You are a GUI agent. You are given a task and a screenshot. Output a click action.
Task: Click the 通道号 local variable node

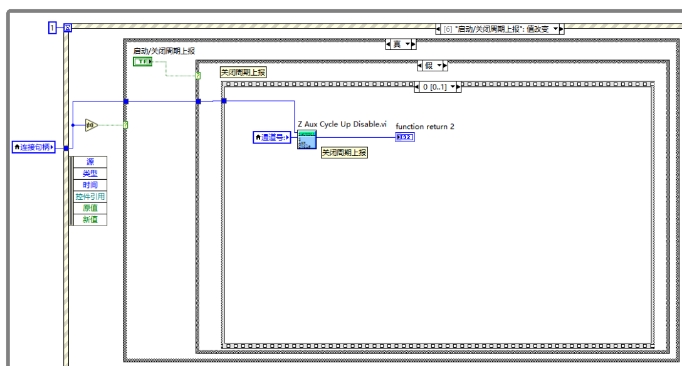click(272, 137)
